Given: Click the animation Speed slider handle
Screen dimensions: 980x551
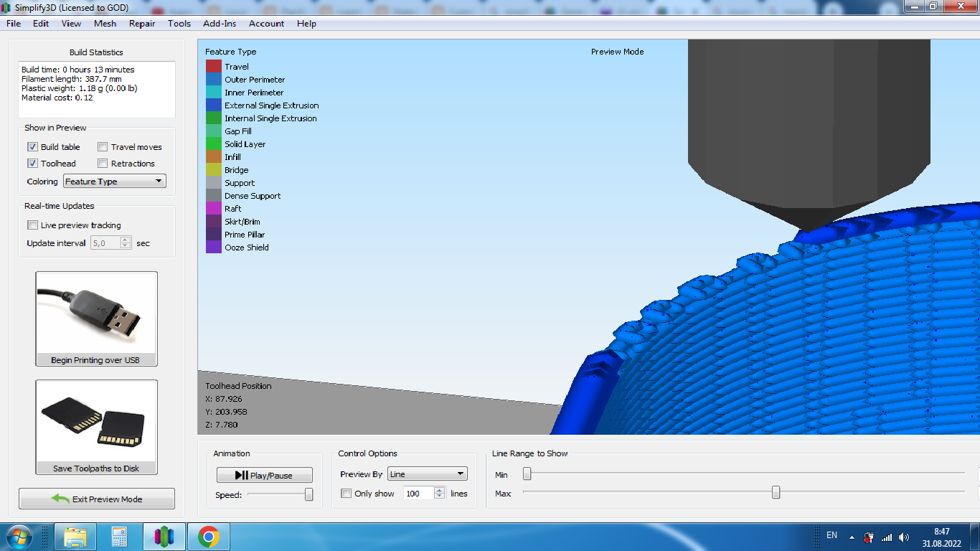Looking at the screenshot, I should pyautogui.click(x=308, y=494).
